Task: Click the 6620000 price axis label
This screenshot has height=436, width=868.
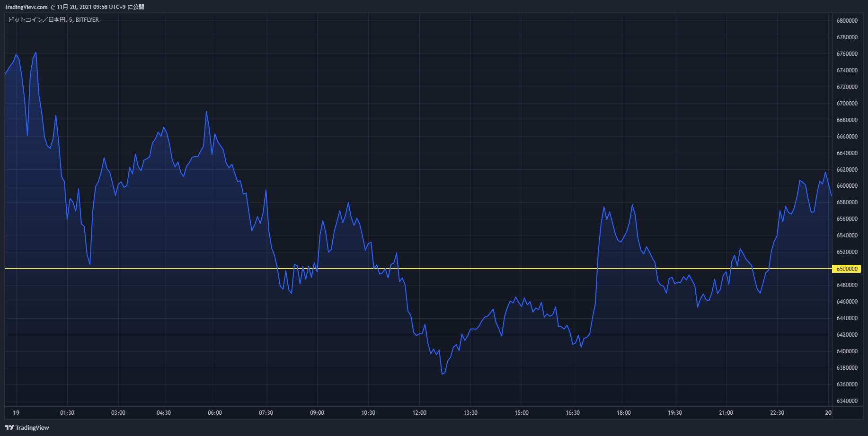Action: point(847,170)
